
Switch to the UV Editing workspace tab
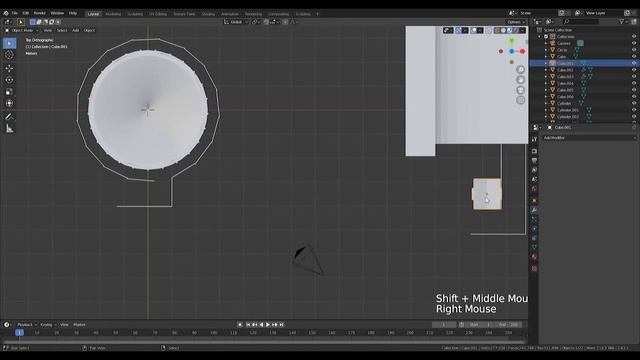click(158, 14)
